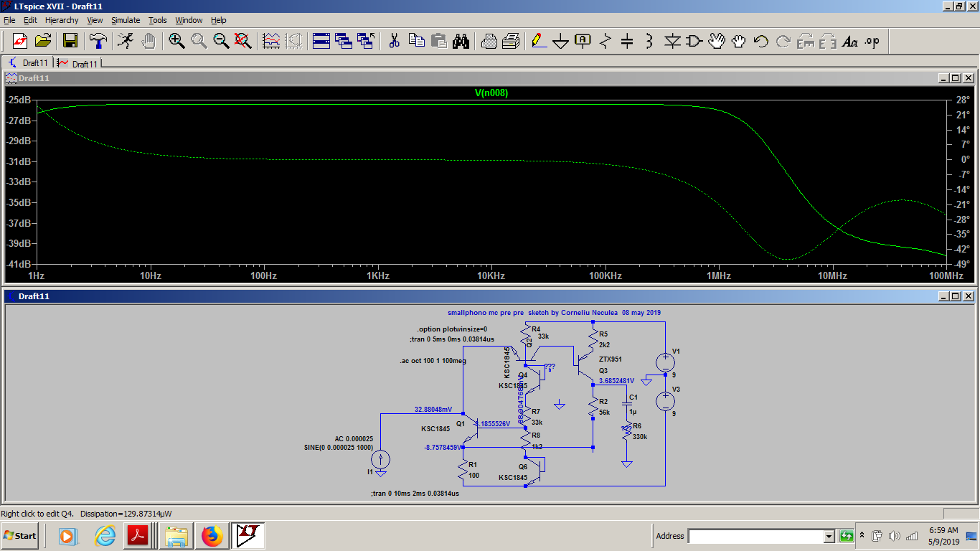Click the 1KHz frequency axis label
Viewport: 980px width, 551px height.
pos(377,275)
